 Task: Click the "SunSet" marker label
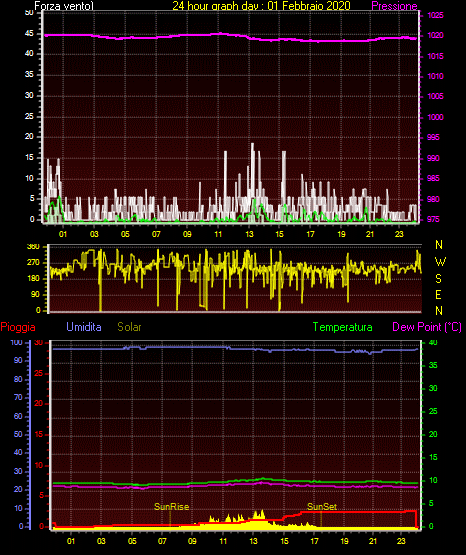(x=322, y=507)
